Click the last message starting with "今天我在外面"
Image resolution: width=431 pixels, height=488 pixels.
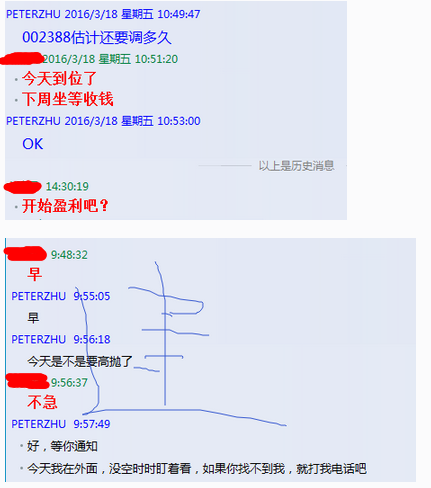point(197,469)
